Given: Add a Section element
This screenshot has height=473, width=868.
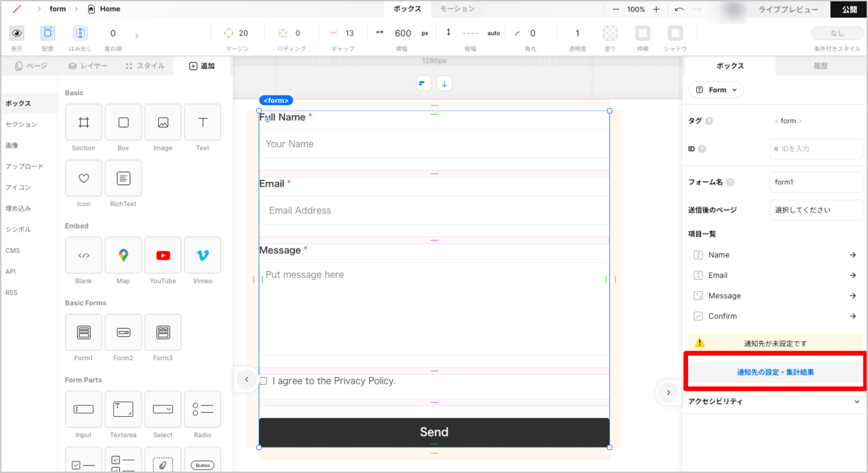Looking at the screenshot, I should (x=84, y=122).
